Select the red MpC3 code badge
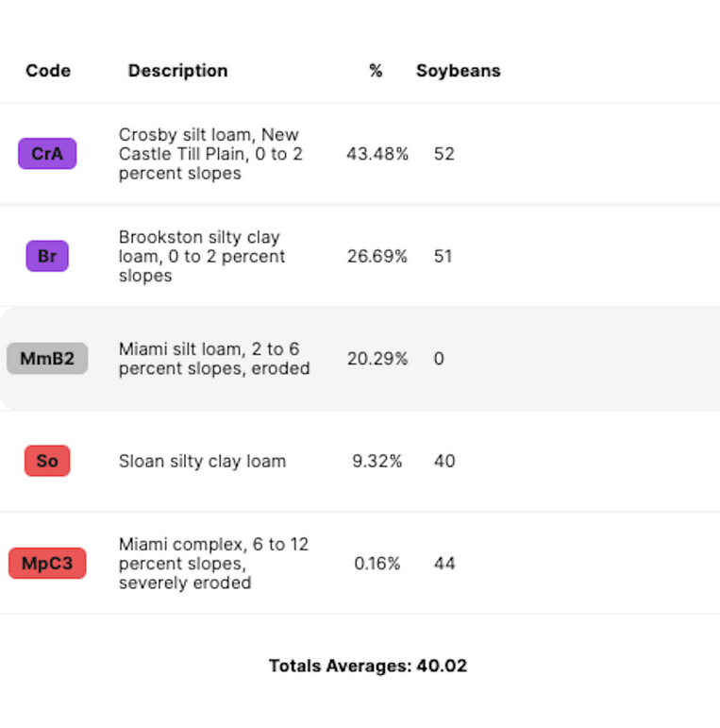The width and height of the screenshot is (720, 728). pos(47,564)
